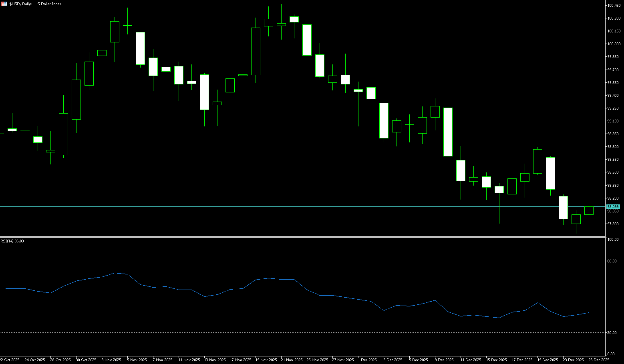The height and width of the screenshot is (364, 624).
Task: Click the 3 Nov 2025 date label
Action: pos(111,360)
